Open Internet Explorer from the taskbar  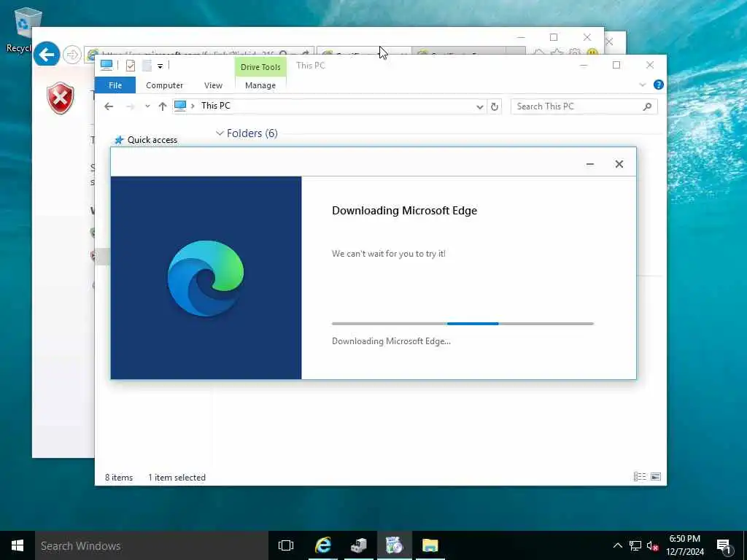click(322, 545)
